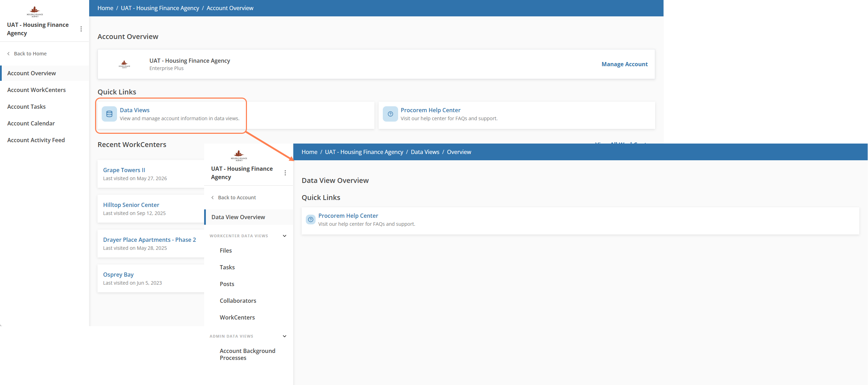Click UAT agency in Data Views breadcrumb
Image resolution: width=868 pixels, height=385 pixels.
pos(364,152)
